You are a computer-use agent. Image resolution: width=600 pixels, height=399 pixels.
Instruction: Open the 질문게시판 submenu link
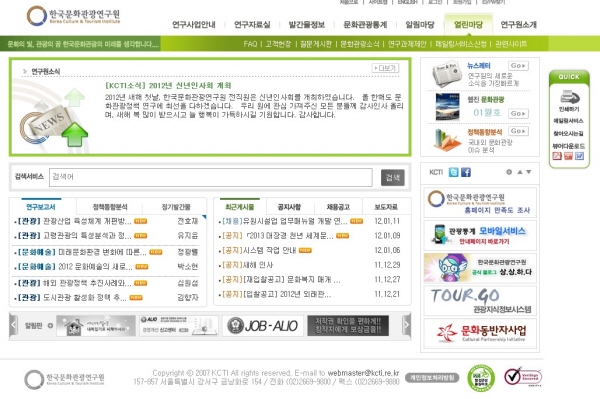[x=316, y=44]
